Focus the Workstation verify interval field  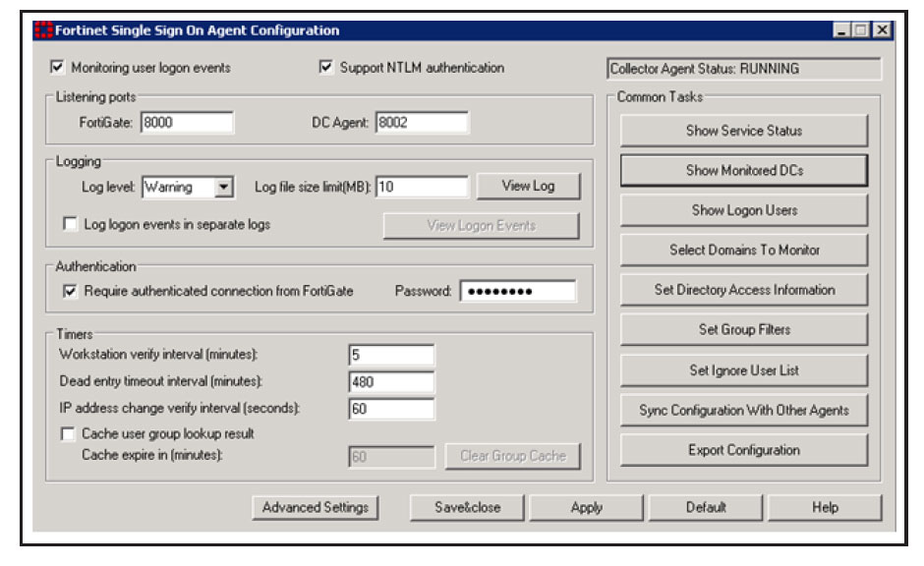pyautogui.click(x=391, y=355)
